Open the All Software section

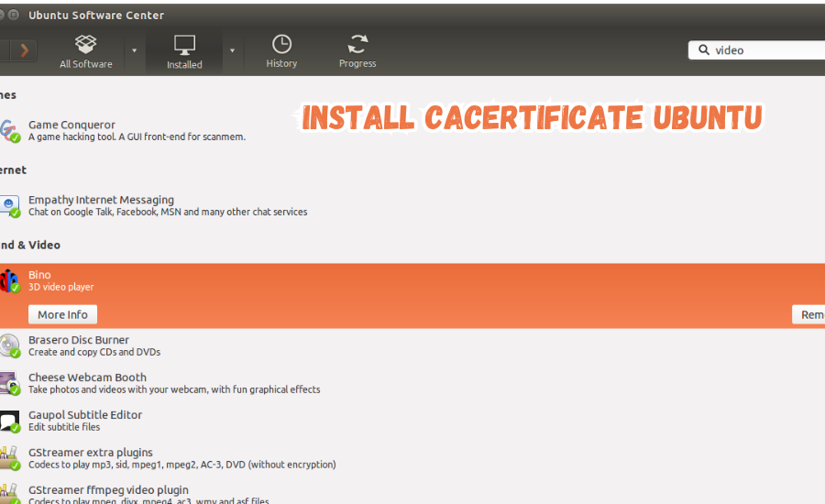86,51
